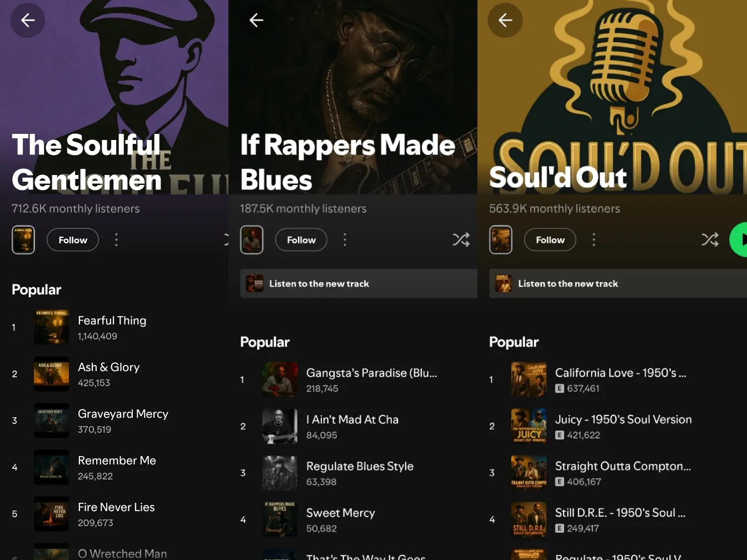Open three-dot menu for If Rappers Made Blues
The image size is (747, 560).
click(x=345, y=239)
